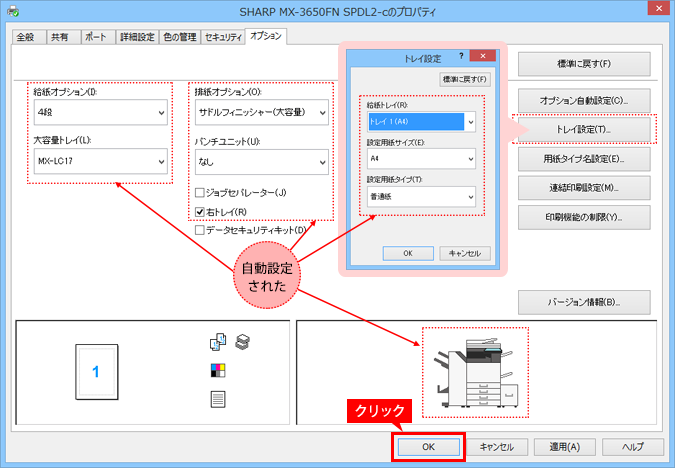Click 標準に戻す(F) in トレイ設定 dialog
This screenshot has height=468, width=675.
click(465, 79)
